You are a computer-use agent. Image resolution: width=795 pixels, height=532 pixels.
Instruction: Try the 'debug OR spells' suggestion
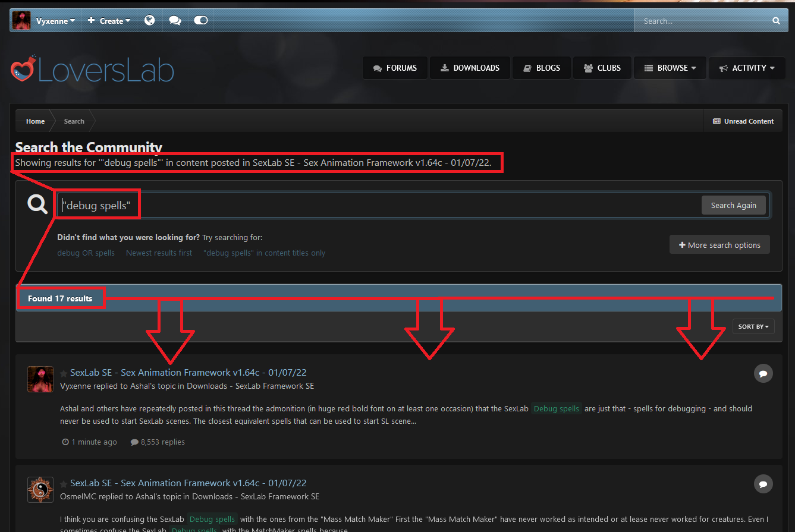point(86,253)
